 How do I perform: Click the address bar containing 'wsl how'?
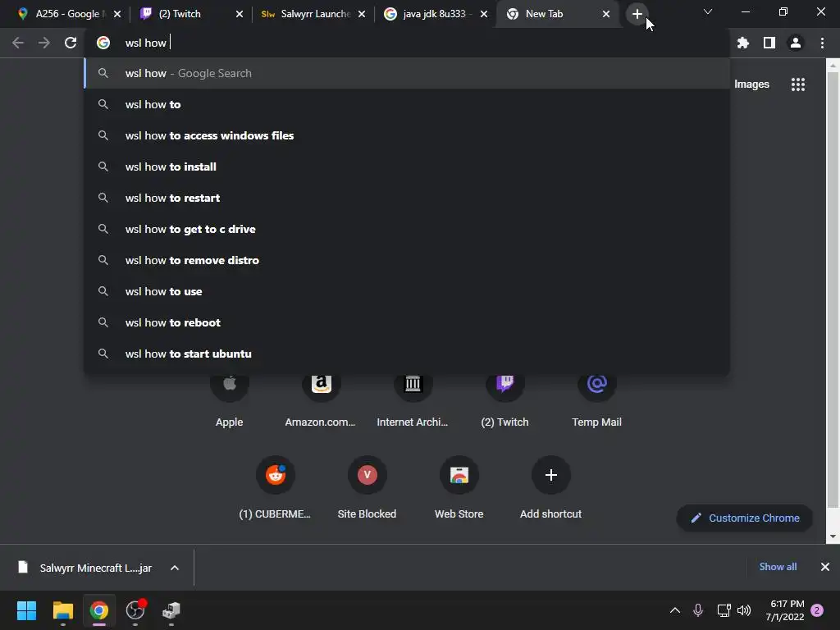pos(407,43)
